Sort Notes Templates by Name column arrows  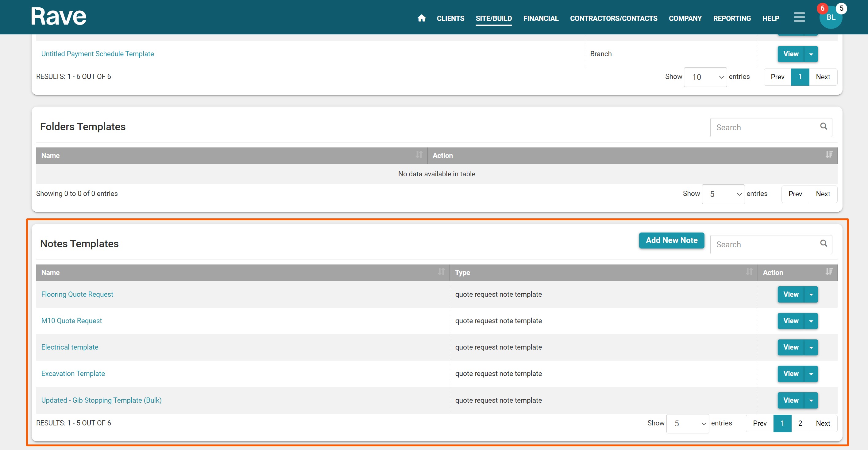[441, 272]
